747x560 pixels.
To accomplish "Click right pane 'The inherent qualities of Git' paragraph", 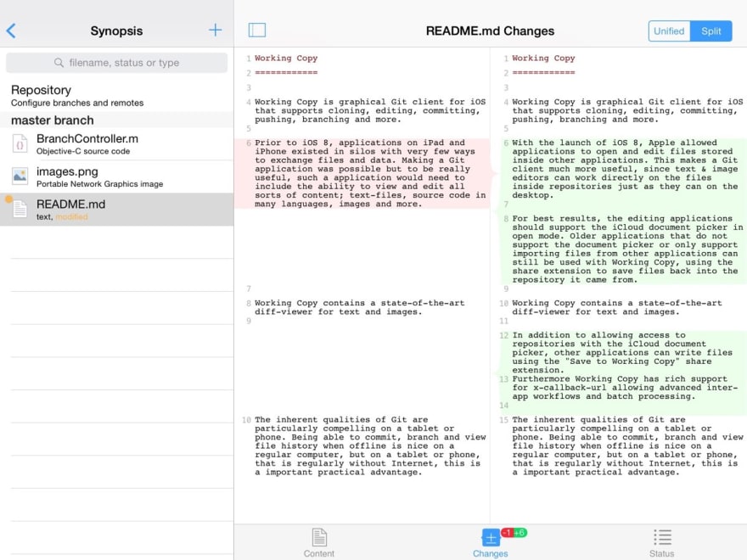I will click(627, 445).
